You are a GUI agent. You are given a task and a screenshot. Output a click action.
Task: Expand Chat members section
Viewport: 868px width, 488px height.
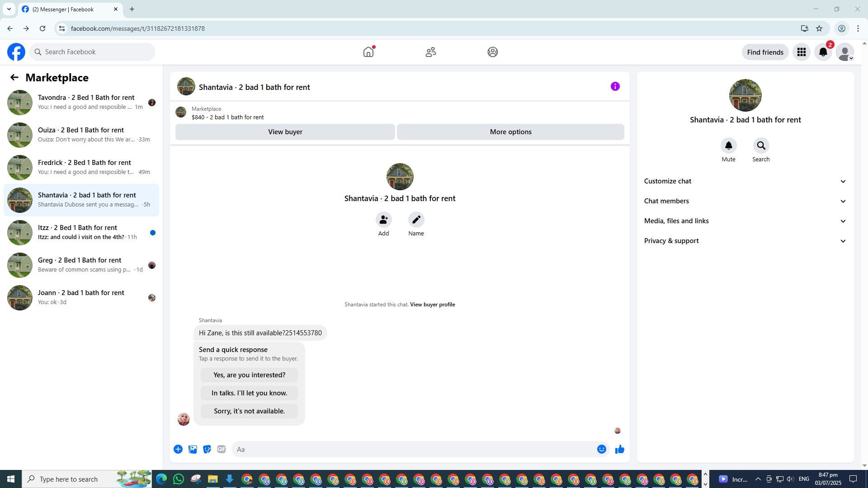(x=745, y=201)
